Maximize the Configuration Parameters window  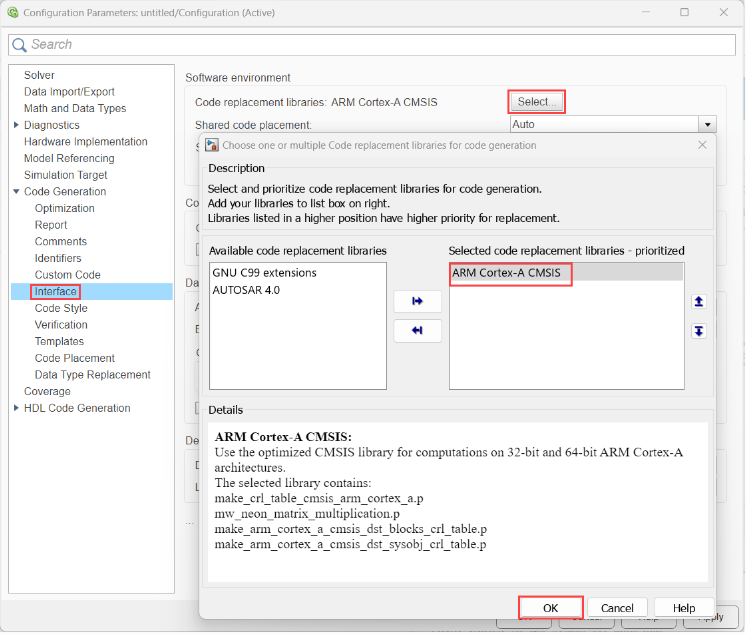tap(684, 12)
